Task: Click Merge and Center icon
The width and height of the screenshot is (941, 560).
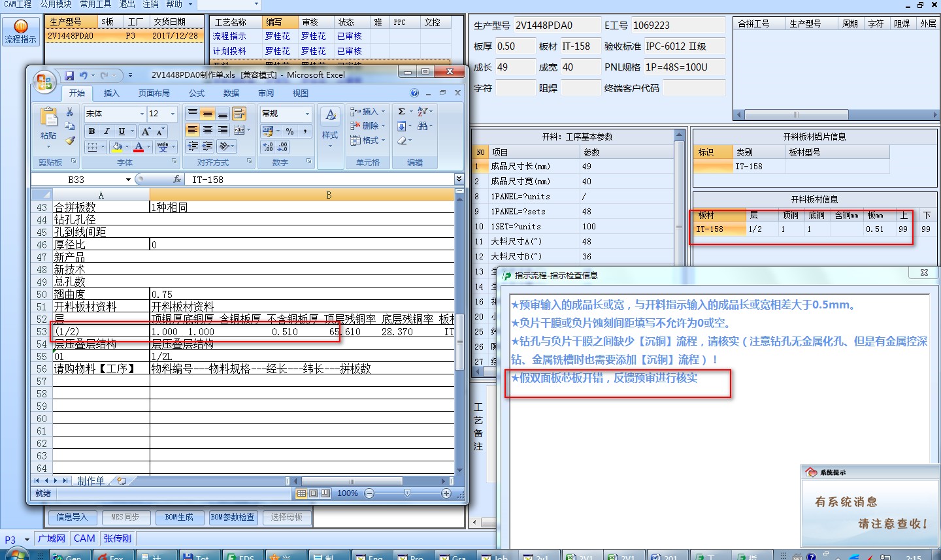Action: tap(239, 130)
